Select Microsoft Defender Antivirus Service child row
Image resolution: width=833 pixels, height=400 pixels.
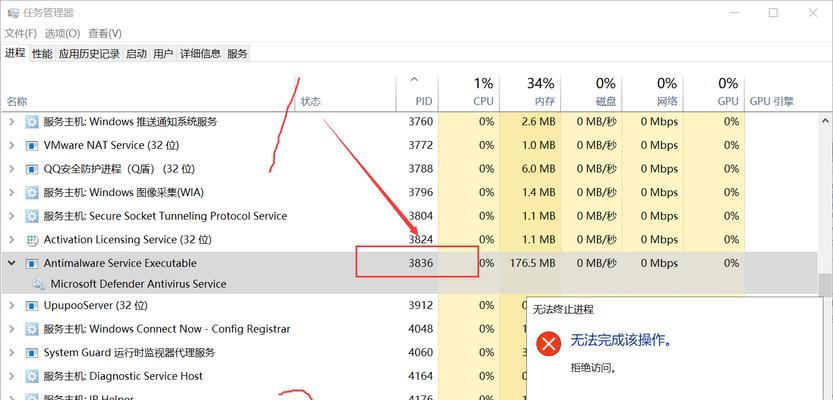coord(409,284)
